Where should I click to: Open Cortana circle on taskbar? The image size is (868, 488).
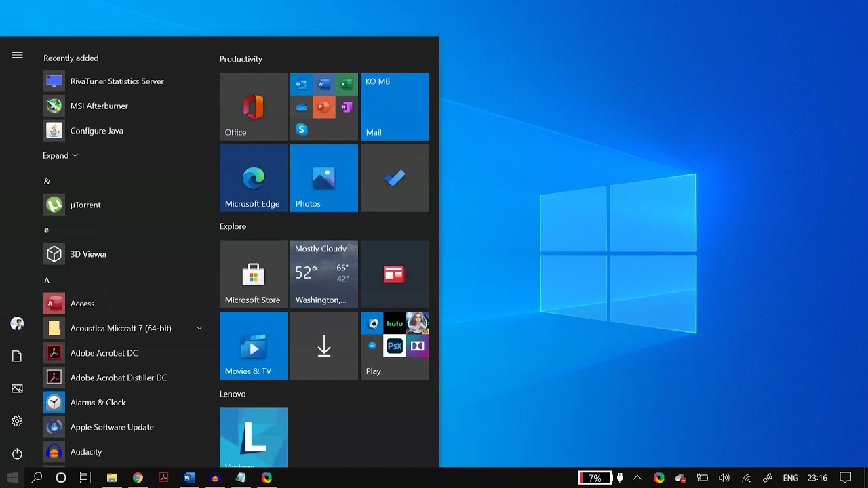tap(61, 478)
